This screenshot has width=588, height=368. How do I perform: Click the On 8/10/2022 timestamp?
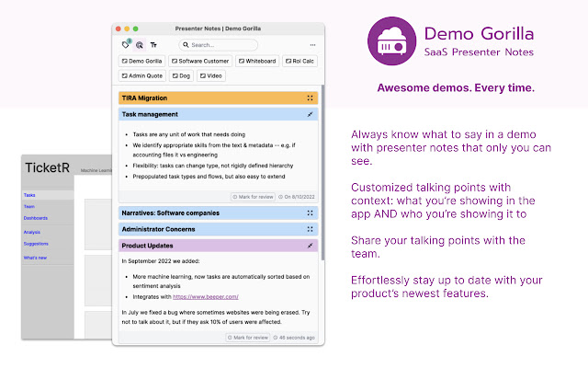[296, 197]
